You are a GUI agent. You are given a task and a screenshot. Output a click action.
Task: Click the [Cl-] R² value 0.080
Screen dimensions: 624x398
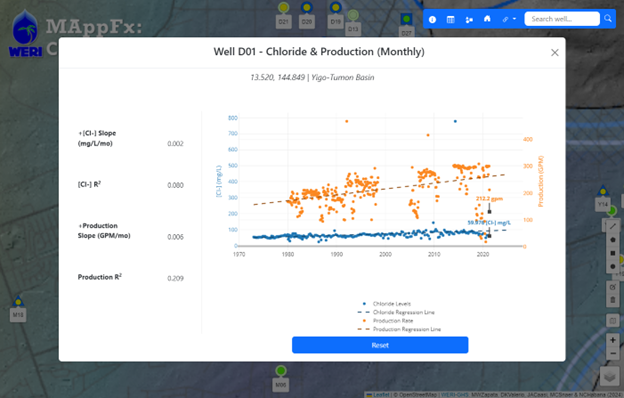point(175,185)
